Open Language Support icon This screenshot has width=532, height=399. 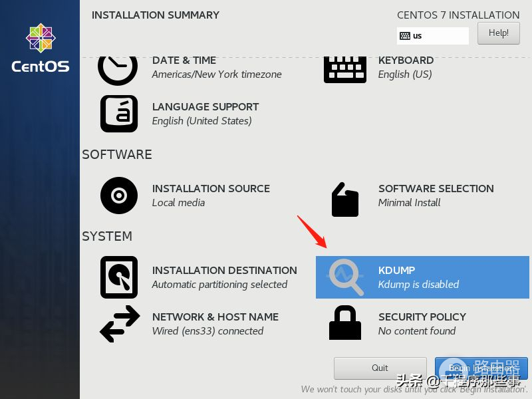[x=119, y=114]
